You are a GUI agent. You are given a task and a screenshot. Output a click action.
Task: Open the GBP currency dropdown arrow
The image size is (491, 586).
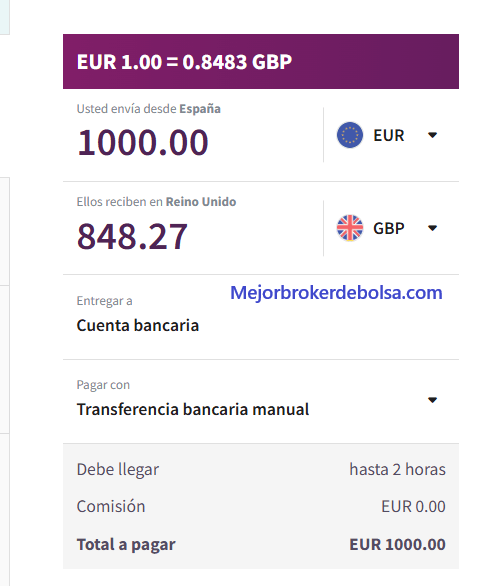point(432,228)
